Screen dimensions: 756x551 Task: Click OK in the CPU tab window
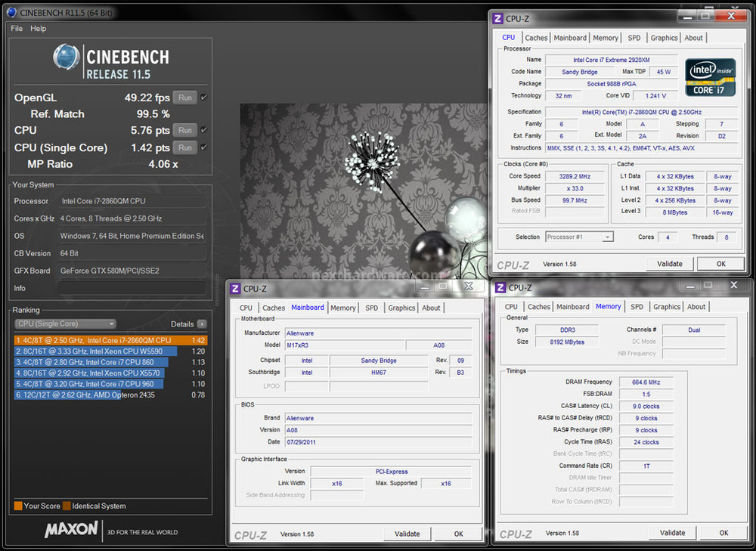pos(720,264)
